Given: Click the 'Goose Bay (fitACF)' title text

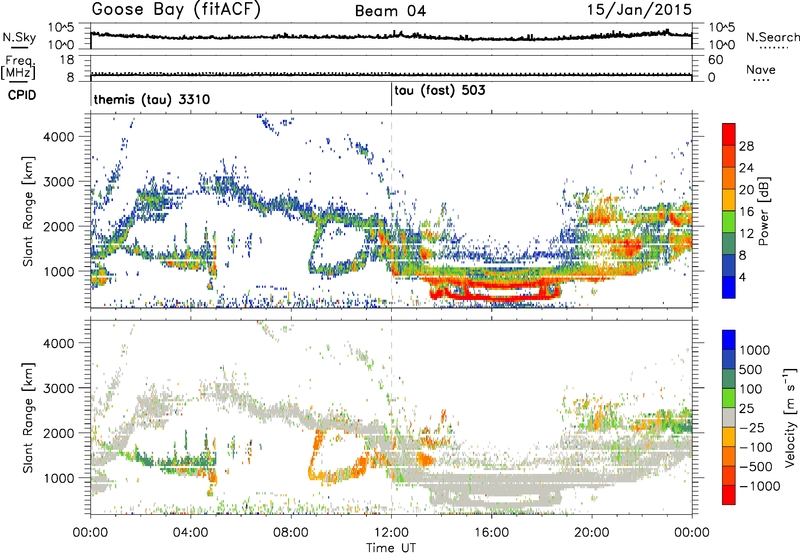Looking at the screenshot, I should (x=176, y=10).
